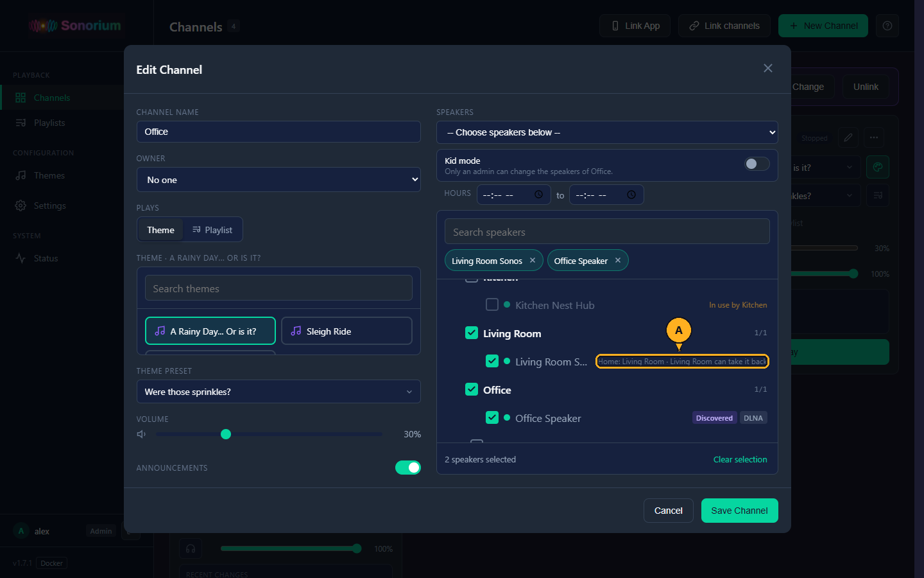Uncheck the Living Room group checkbox
This screenshot has width=924, height=578.
point(472,333)
